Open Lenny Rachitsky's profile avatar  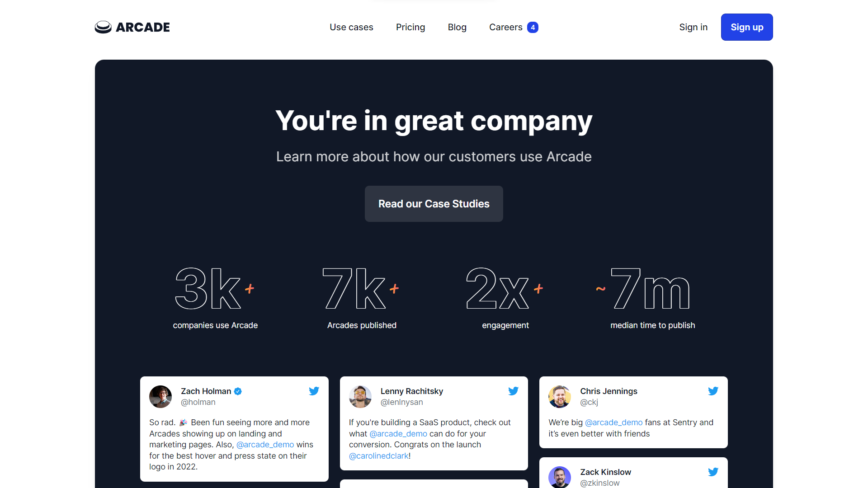[x=360, y=397]
